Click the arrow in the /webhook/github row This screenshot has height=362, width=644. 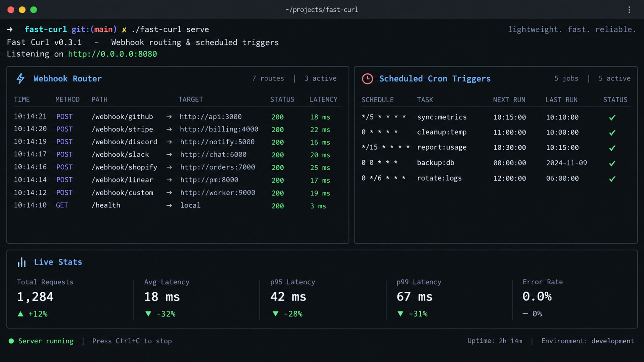169,117
